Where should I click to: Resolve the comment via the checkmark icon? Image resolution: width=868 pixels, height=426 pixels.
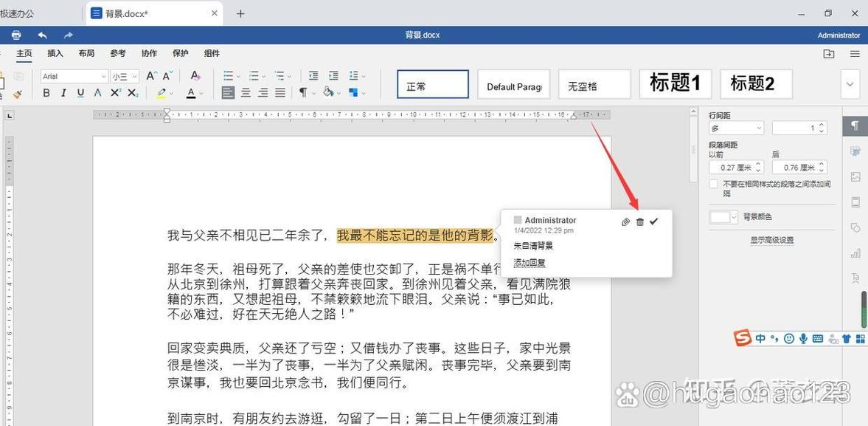[653, 221]
